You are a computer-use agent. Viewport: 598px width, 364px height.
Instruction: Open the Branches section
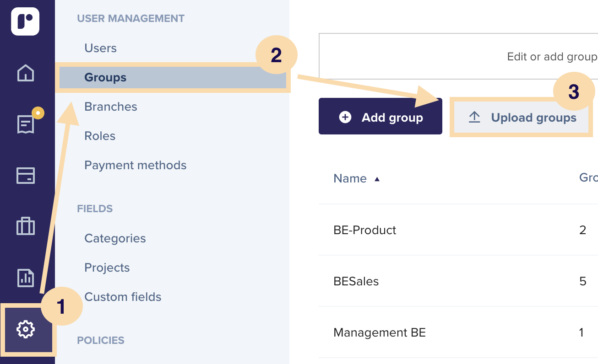click(x=111, y=107)
